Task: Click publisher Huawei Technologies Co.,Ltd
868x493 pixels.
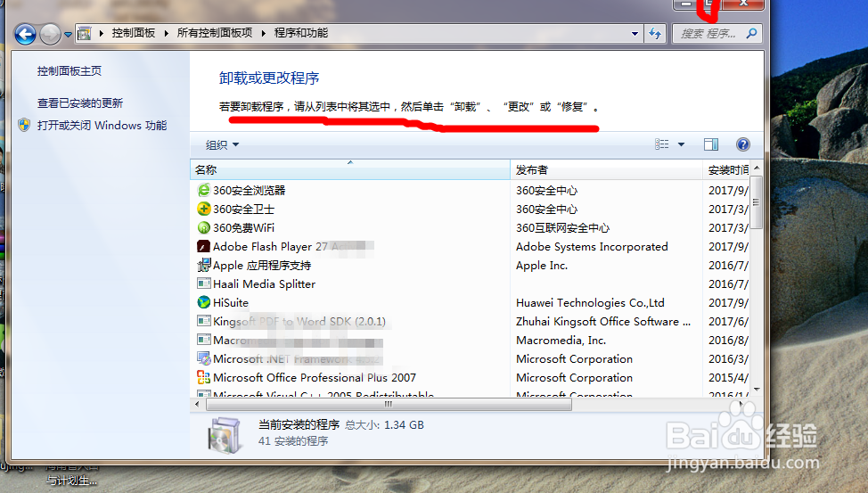Action: 590,302
